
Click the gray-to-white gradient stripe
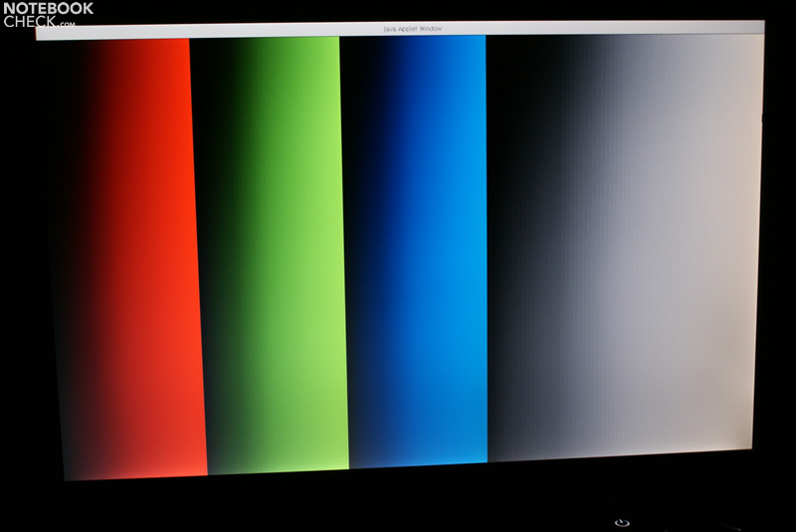(x=625, y=248)
